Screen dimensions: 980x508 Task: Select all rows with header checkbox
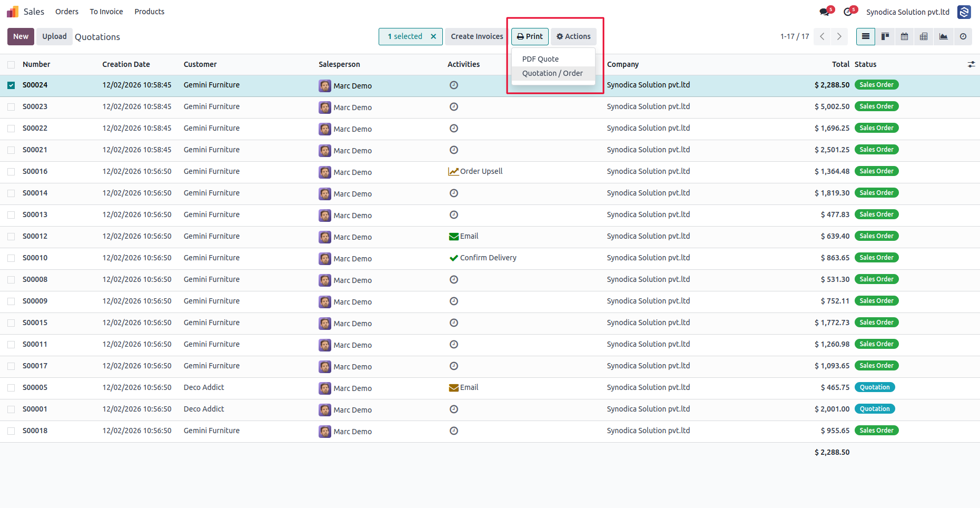(x=11, y=65)
